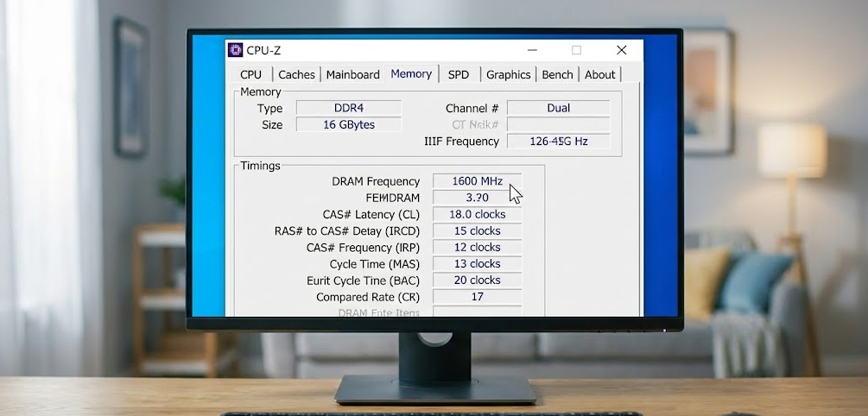Viewport: 868px width, 416px height.
Task: Click the Dual channel field
Action: [559, 108]
